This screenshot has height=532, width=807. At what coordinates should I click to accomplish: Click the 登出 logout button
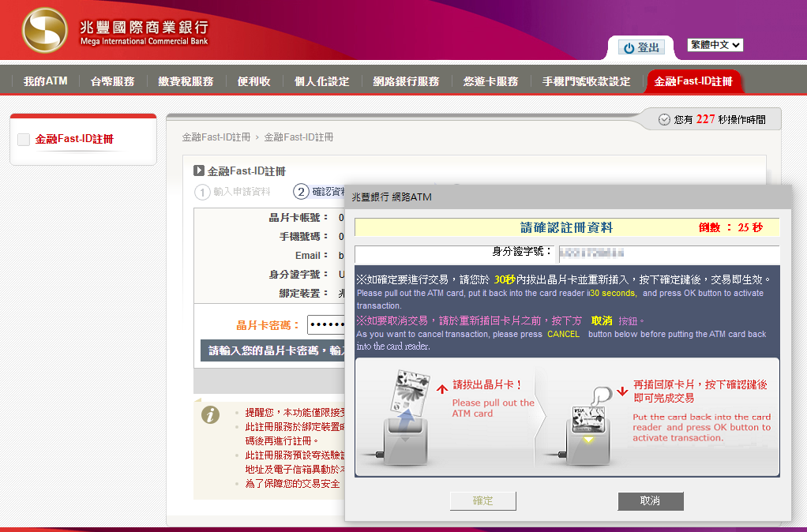tap(641, 47)
